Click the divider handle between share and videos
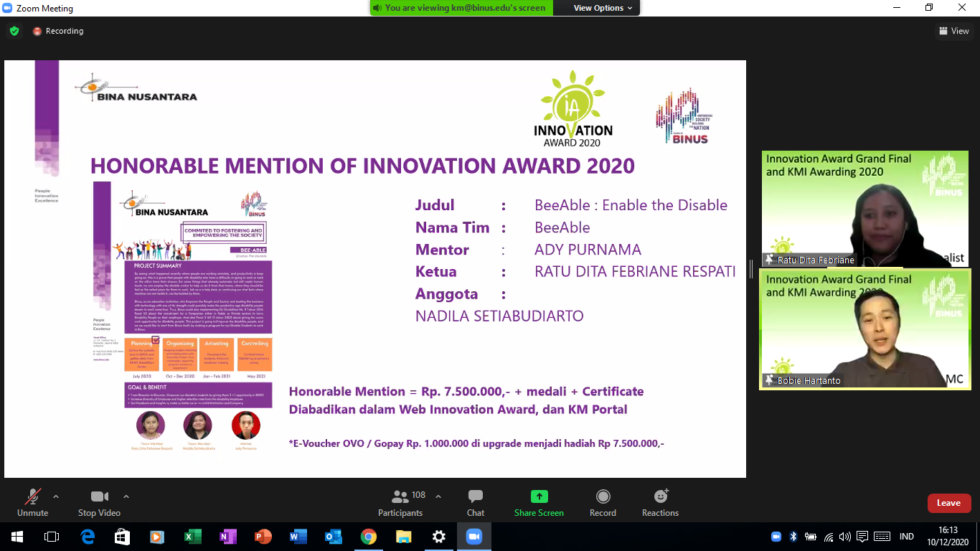Viewport: 980px width, 551px height. point(752,269)
